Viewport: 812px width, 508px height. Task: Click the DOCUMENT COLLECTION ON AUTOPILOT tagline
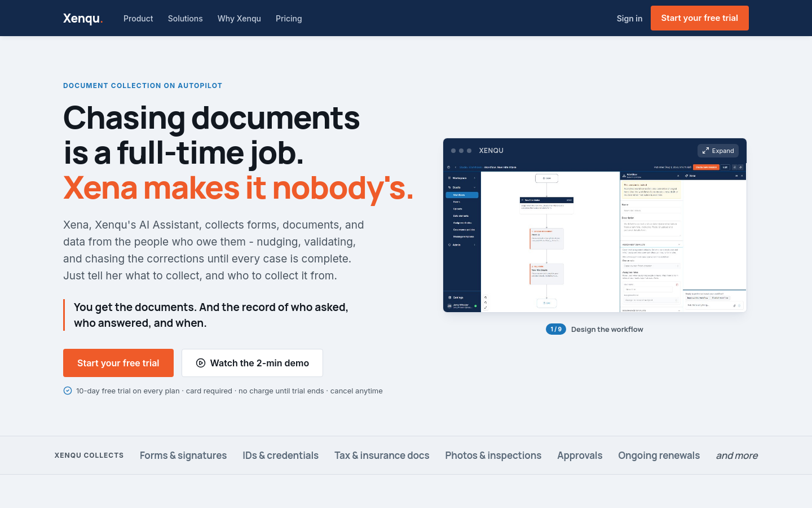143,86
